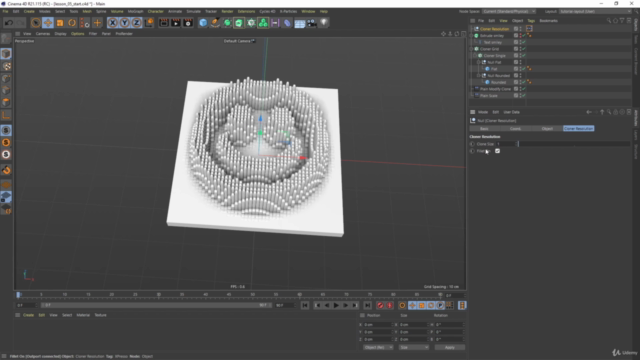The image size is (640, 360).
Task: Open Edit Render Settings icon
Action: (188, 23)
